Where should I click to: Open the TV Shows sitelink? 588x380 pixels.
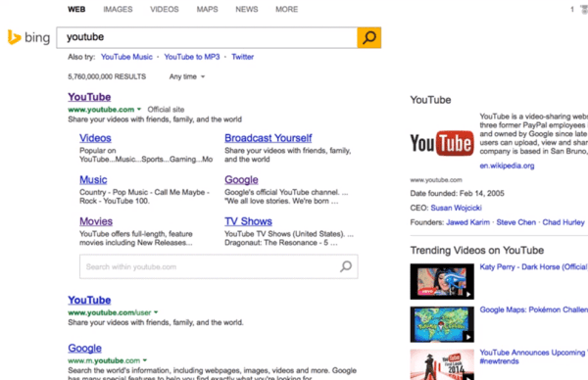(x=248, y=221)
